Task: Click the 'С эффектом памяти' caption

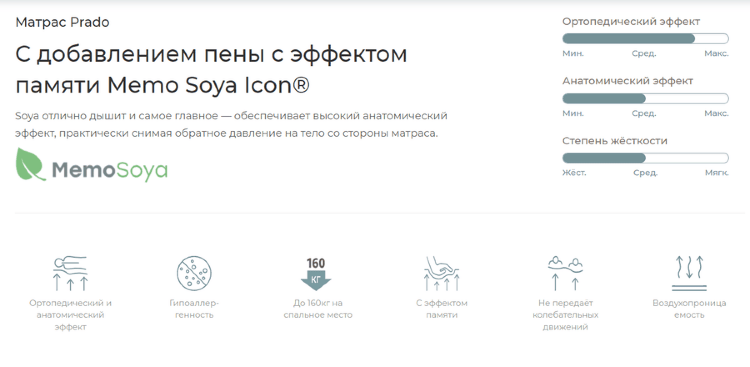Action: click(441, 309)
